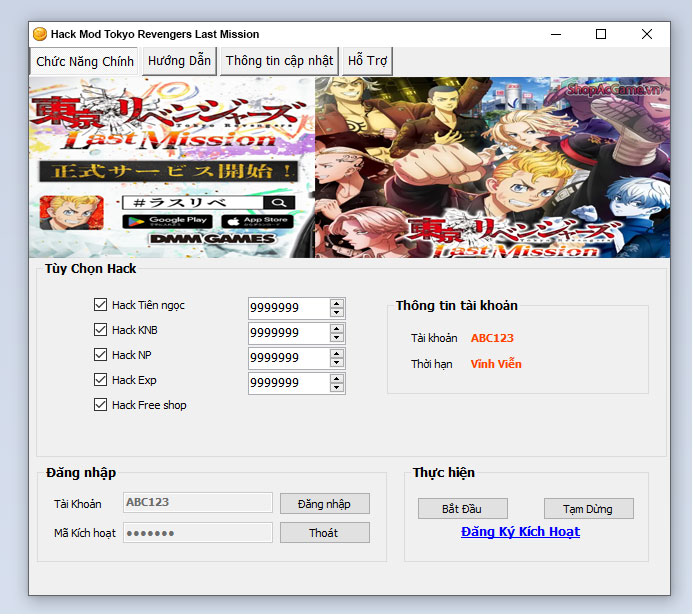
Task: Disable the Hack NP checkbox
Action: coord(100,355)
